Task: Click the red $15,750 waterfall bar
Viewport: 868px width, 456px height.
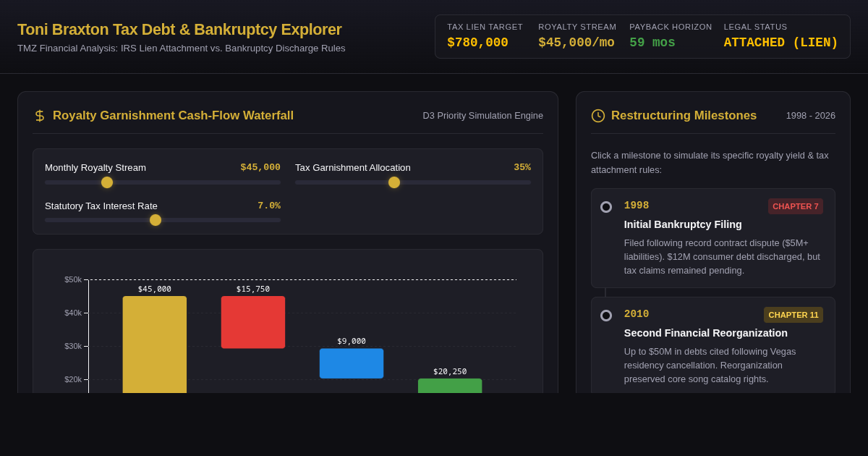Action: point(253,322)
